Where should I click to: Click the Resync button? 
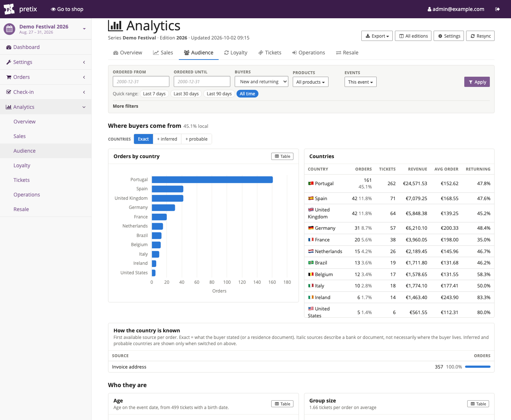(480, 36)
